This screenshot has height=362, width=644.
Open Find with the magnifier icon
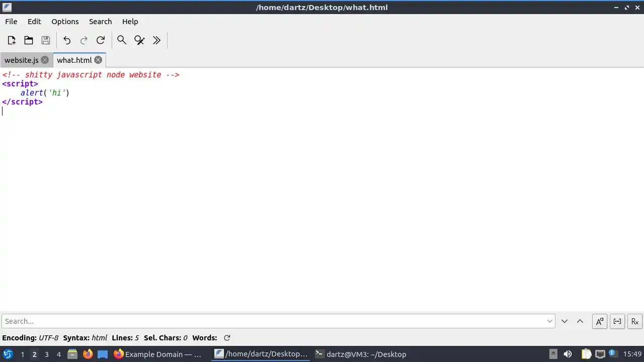(122, 40)
